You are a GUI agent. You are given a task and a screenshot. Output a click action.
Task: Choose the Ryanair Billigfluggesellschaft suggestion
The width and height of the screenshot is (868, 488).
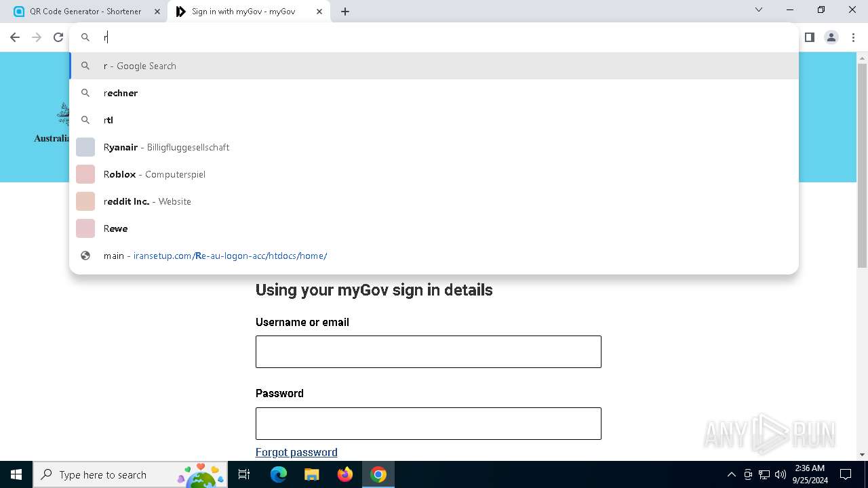tap(434, 147)
